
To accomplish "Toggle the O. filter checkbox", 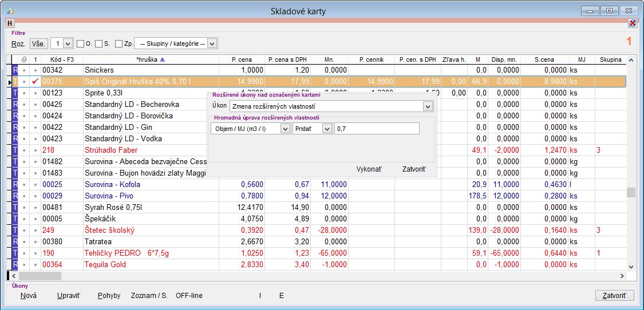I will pyautogui.click(x=80, y=43).
